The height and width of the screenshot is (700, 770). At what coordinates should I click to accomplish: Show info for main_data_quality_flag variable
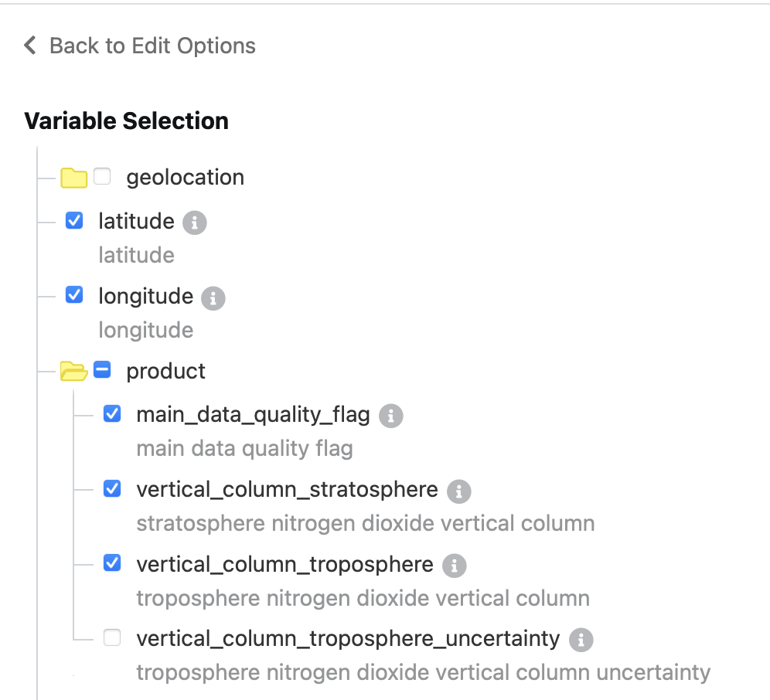pos(390,416)
